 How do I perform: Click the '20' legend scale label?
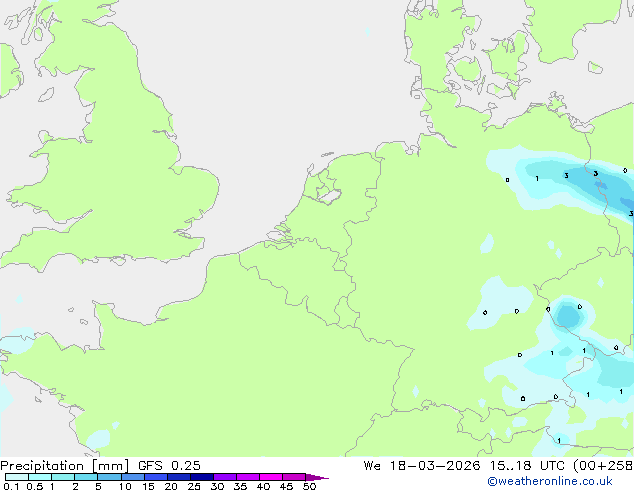(x=171, y=486)
